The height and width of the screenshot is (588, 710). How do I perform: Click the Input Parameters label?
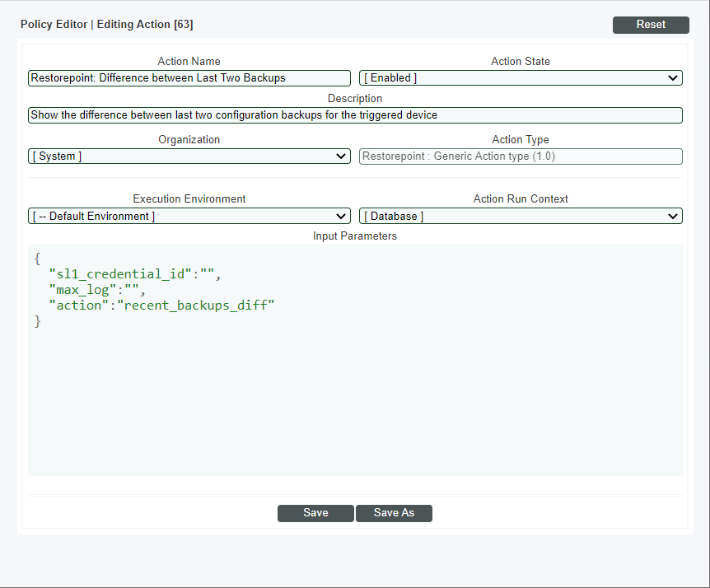[355, 236]
